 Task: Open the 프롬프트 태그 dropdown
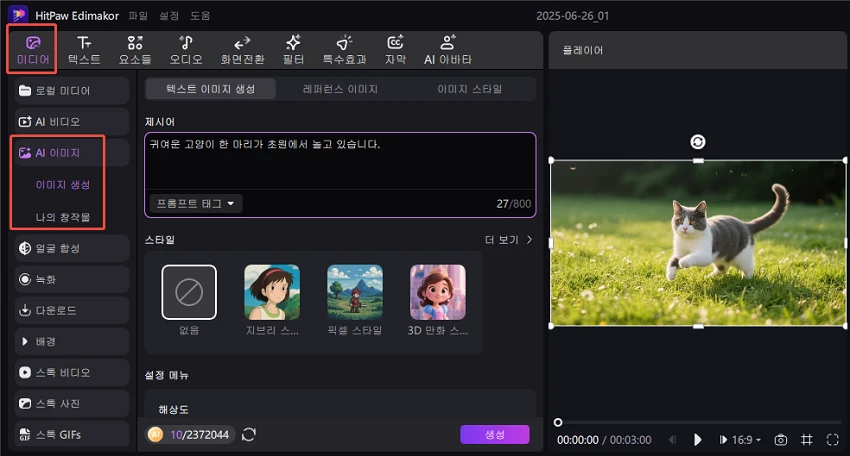coord(195,204)
